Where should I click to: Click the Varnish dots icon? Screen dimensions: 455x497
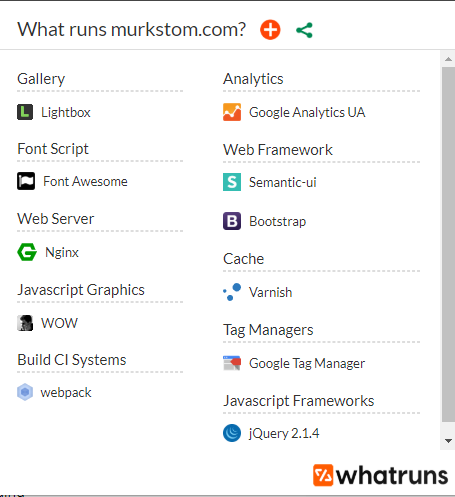232,292
